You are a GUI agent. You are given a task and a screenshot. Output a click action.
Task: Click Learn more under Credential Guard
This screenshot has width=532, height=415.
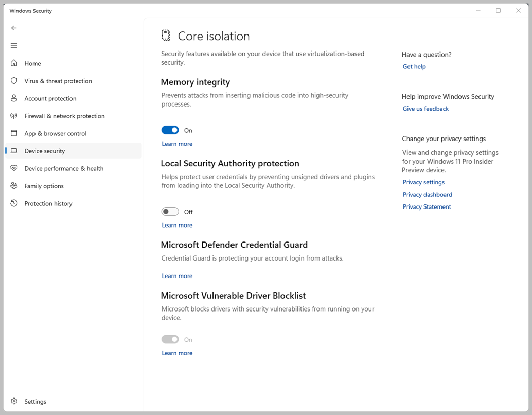177,276
